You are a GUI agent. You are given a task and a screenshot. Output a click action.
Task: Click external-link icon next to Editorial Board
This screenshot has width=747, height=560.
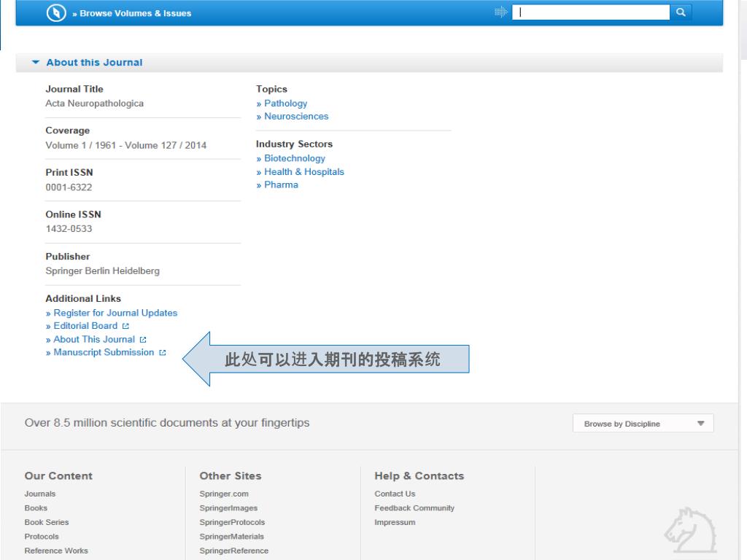click(125, 326)
